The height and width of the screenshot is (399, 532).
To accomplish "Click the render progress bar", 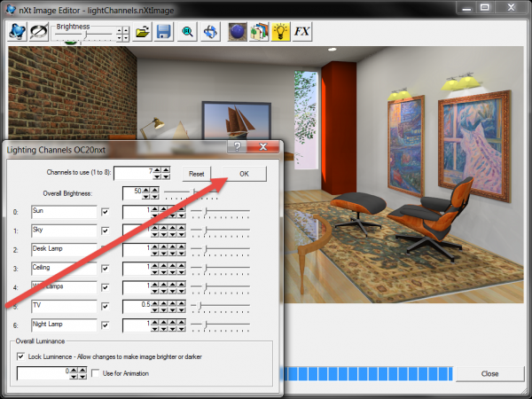I will (367, 373).
